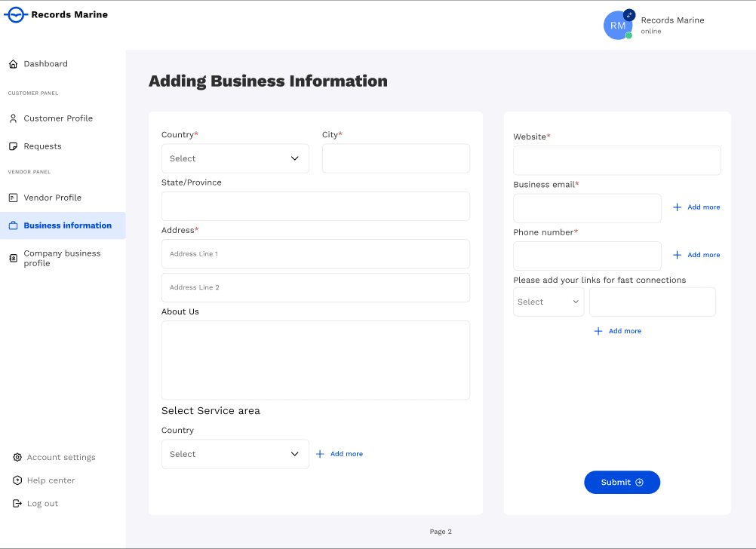Expand the Service area Country dropdown
Viewport: 756px width, 549px height.
point(235,454)
